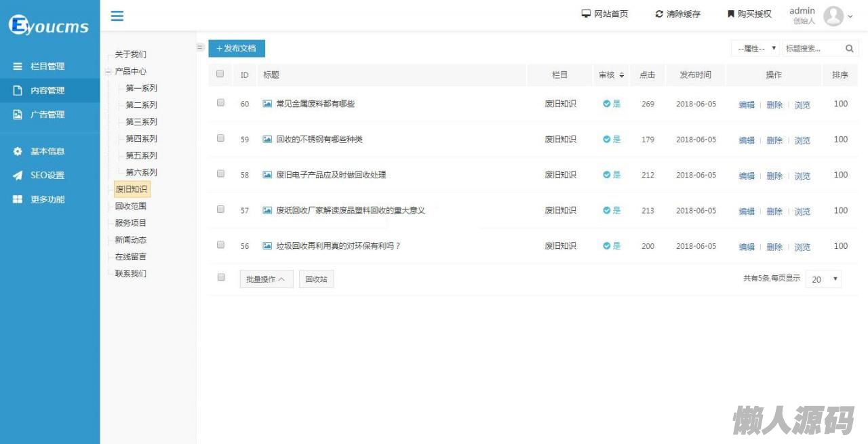
Task: Check the box for article ID 58
Action: [220, 174]
